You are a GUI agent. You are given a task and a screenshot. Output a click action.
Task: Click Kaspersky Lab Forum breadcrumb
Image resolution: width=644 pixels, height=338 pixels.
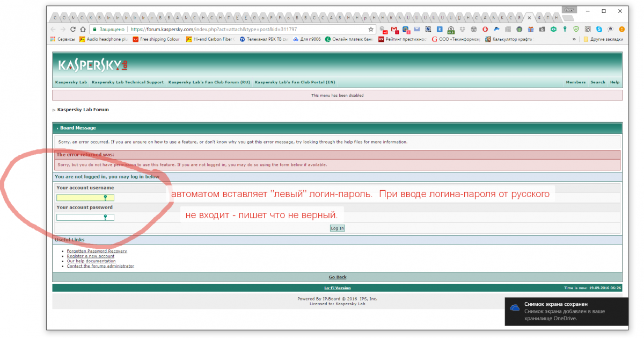coord(83,110)
